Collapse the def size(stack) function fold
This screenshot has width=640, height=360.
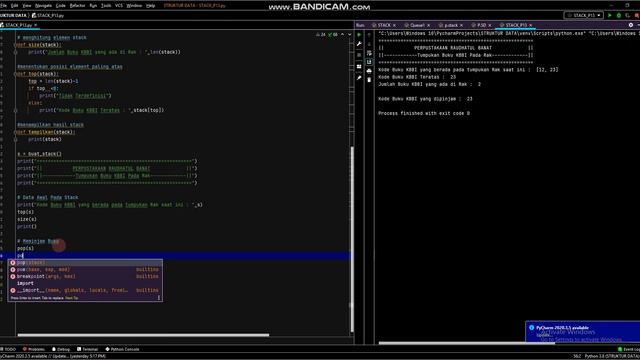click(15, 45)
